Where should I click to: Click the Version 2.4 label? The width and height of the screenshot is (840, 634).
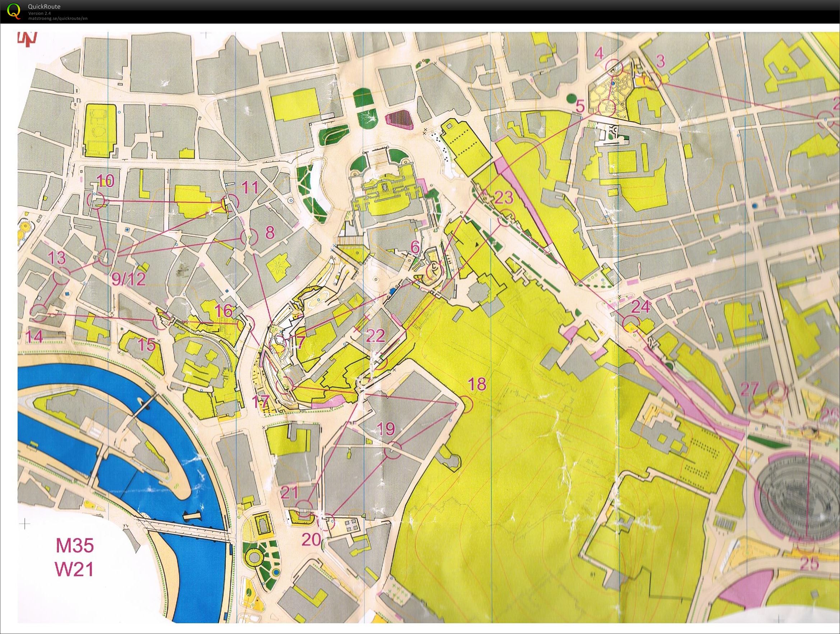coord(39,13)
